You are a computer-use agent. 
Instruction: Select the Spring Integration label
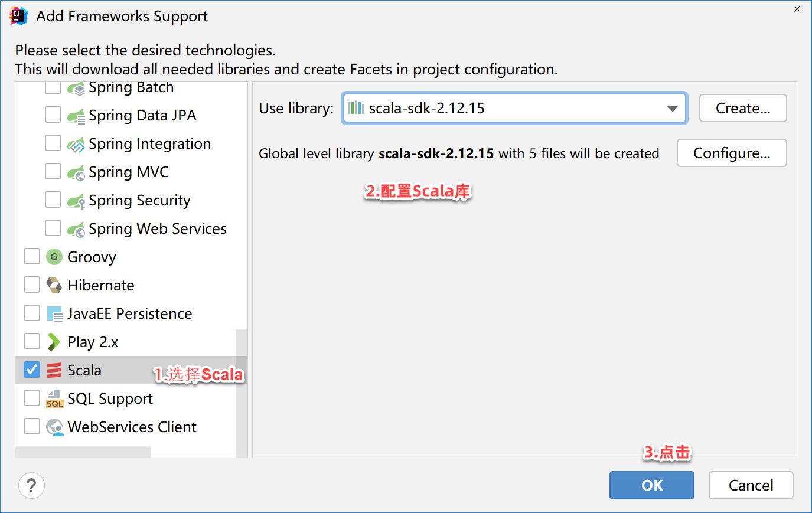tap(150, 144)
